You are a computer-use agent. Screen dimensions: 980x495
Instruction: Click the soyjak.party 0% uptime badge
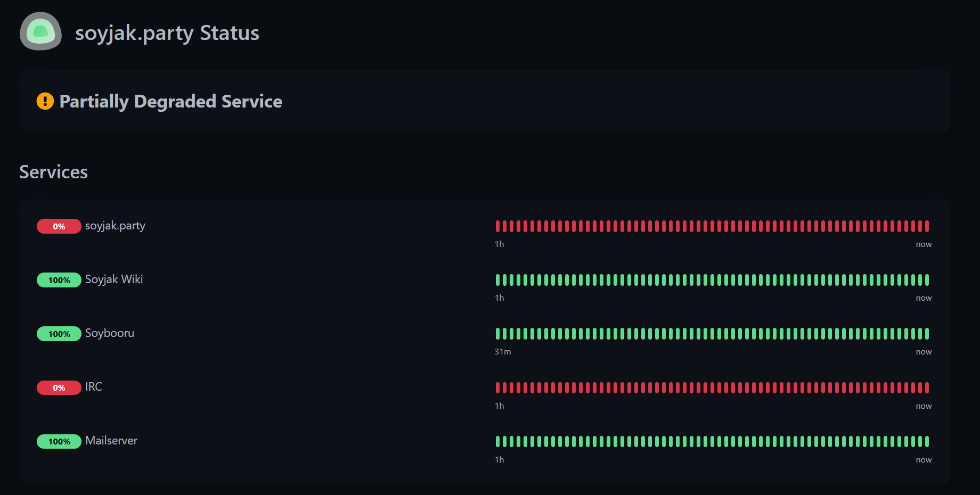tap(59, 226)
